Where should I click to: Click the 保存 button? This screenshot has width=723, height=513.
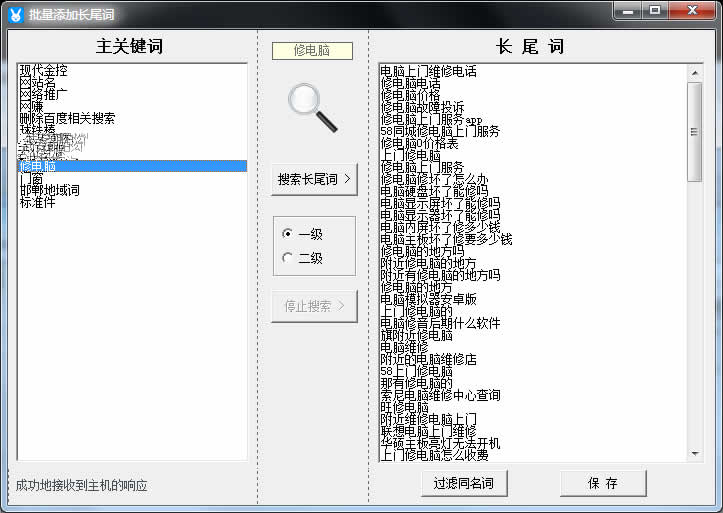602,483
